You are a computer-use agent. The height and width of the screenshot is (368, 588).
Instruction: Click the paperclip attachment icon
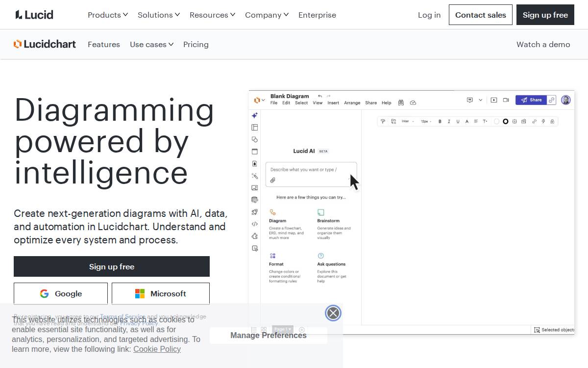tap(273, 180)
